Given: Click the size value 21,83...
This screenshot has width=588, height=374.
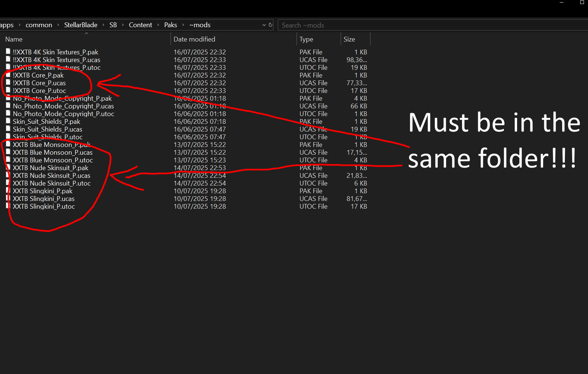Looking at the screenshot, I should [x=356, y=176].
